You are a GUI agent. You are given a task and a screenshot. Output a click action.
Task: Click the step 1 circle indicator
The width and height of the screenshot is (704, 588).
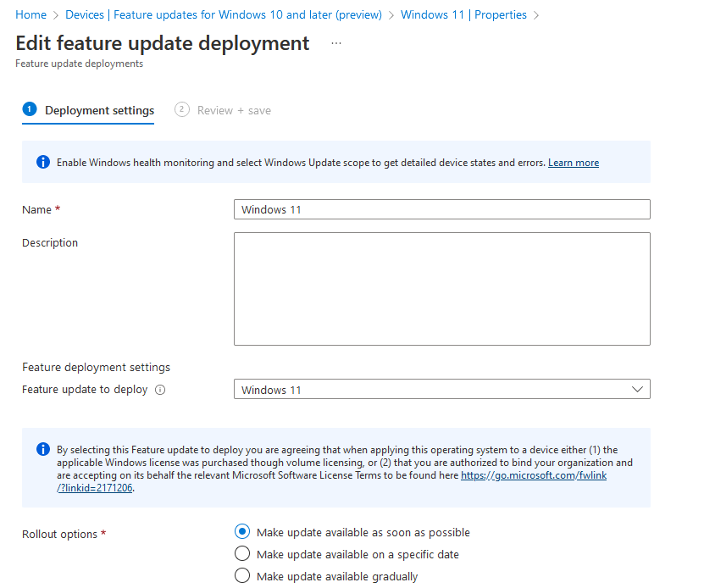[x=30, y=109]
